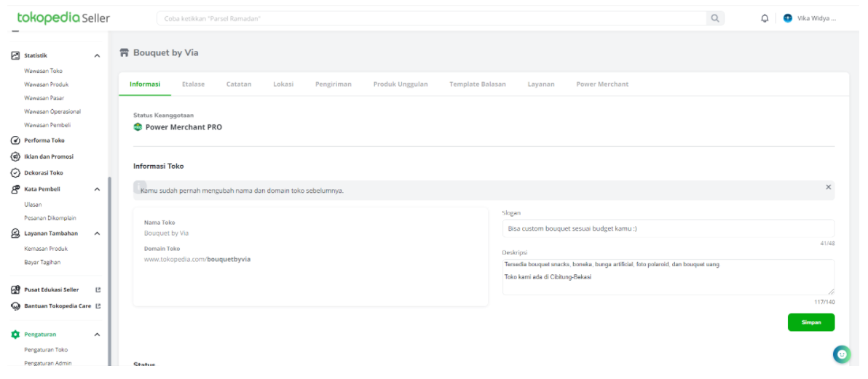Go to Wawasan Pembeli
The width and height of the screenshot is (868, 379).
click(47, 125)
